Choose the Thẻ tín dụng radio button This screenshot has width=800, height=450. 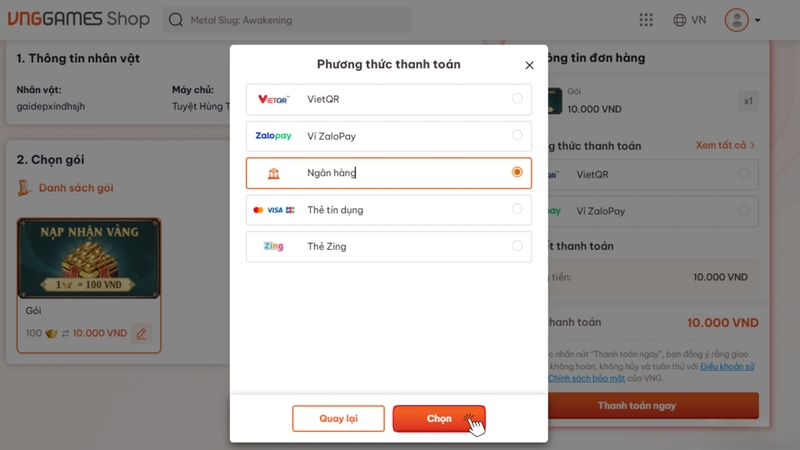pos(517,209)
